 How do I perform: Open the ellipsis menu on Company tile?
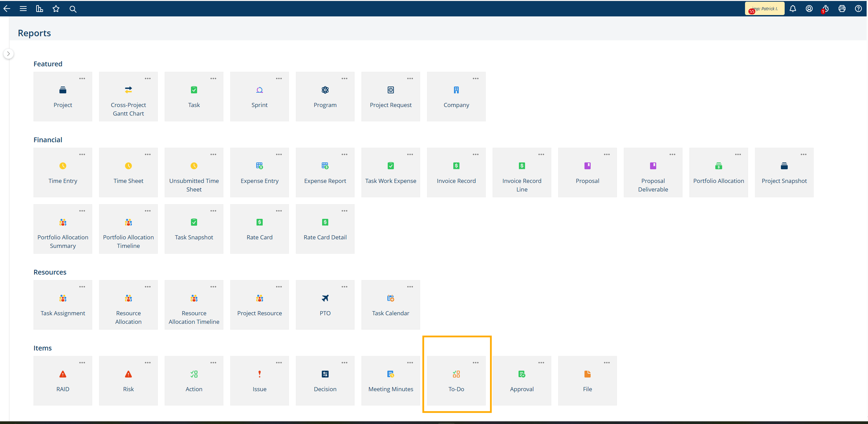pyautogui.click(x=476, y=79)
